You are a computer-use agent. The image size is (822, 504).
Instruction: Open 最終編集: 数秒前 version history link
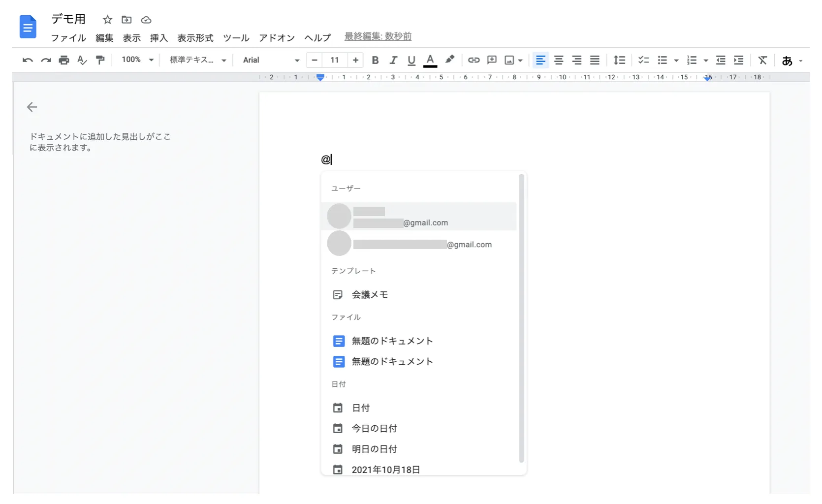pyautogui.click(x=378, y=36)
